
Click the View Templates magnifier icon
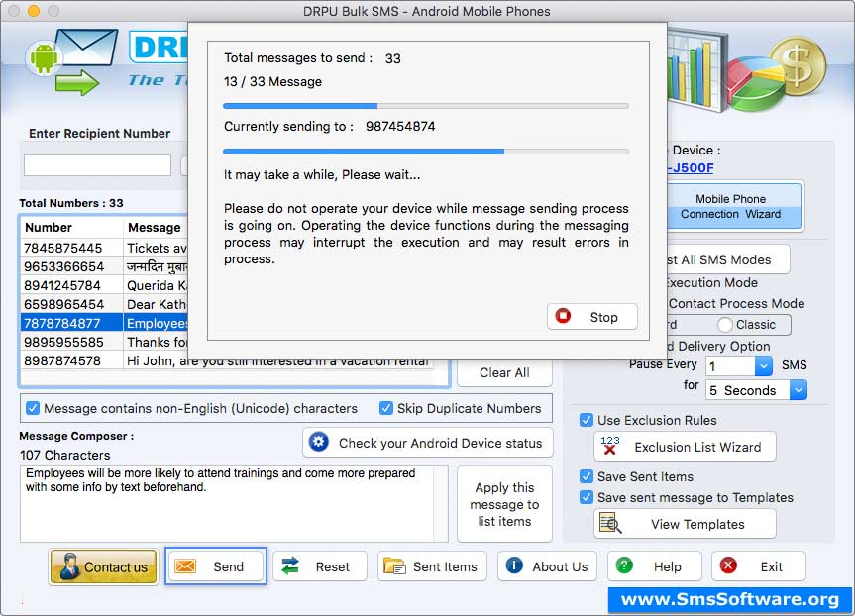coord(610,523)
